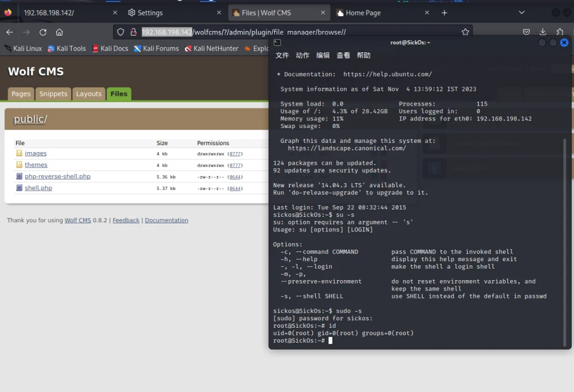This screenshot has width=574, height=392.
Task: Open the Snippets tab in Wolf CMS
Action: point(53,94)
